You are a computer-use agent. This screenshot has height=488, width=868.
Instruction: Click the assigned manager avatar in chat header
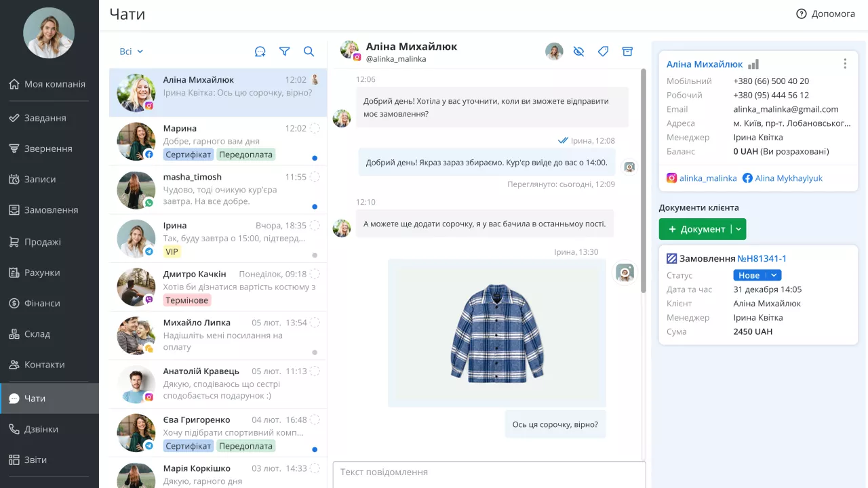(x=554, y=52)
